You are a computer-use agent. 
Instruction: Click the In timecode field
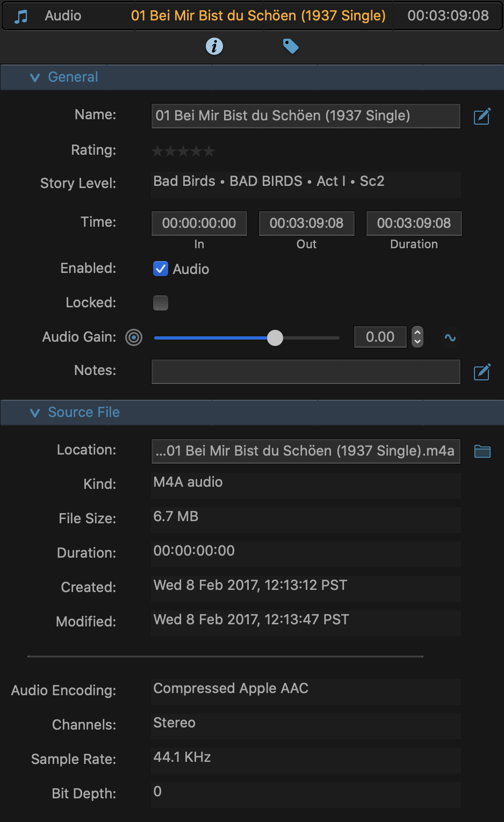tap(199, 223)
